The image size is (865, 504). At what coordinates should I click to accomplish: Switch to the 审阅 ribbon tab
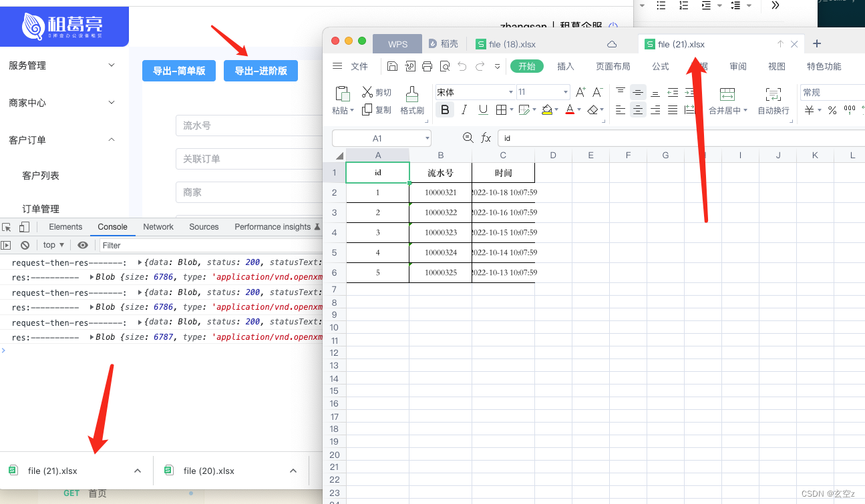[738, 66]
